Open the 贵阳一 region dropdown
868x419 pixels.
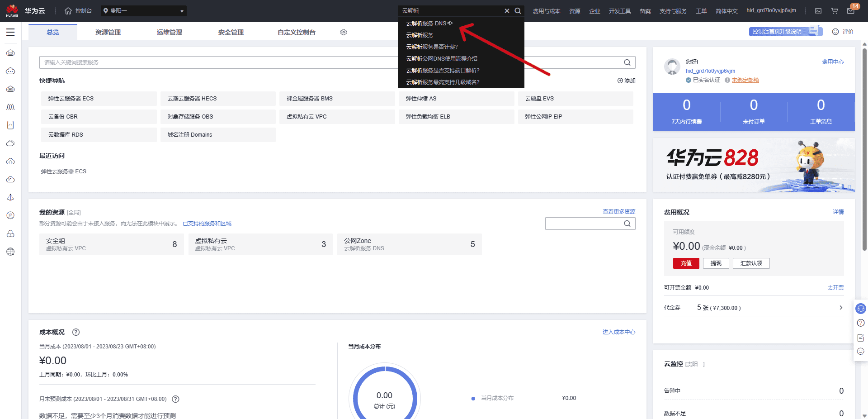coord(143,11)
